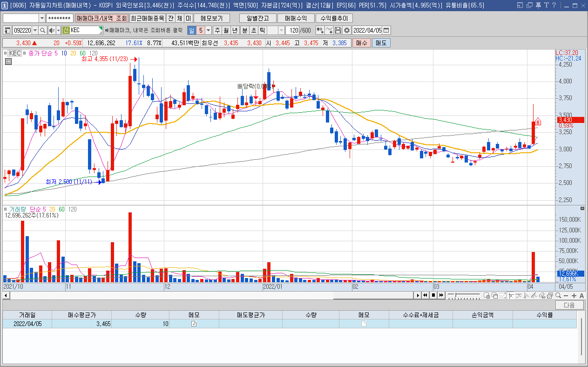Select the 일 daily period toggle
This screenshot has width=588, height=367.
pyautogui.click(x=191, y=30)
